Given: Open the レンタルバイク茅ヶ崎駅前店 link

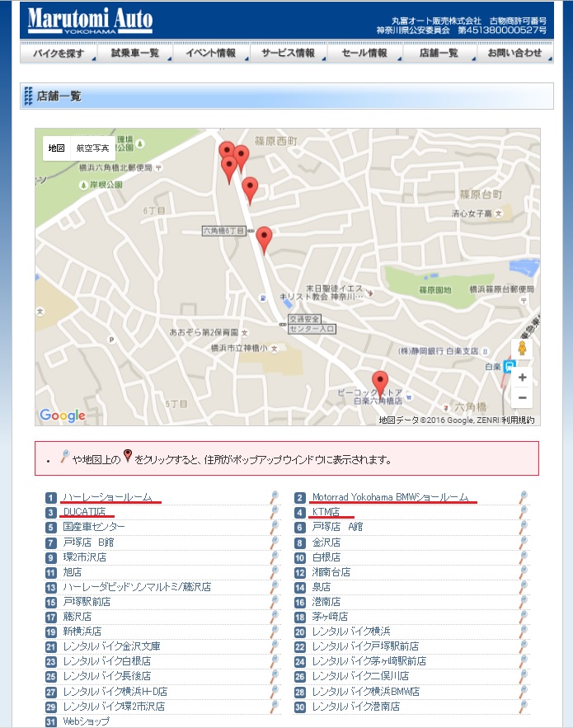Looking at the screenshot, I should [369, 661].
